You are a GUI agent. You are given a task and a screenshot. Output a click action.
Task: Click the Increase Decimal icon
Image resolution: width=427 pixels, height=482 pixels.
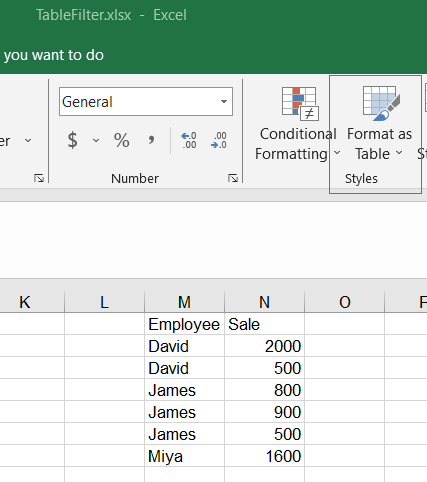click(189, 140)
